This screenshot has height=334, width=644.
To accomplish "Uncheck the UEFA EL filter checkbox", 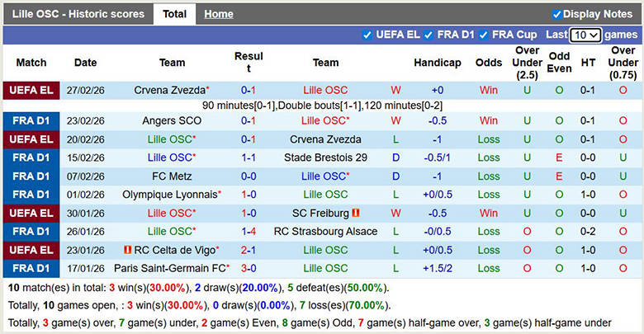I will coord(367,35).
